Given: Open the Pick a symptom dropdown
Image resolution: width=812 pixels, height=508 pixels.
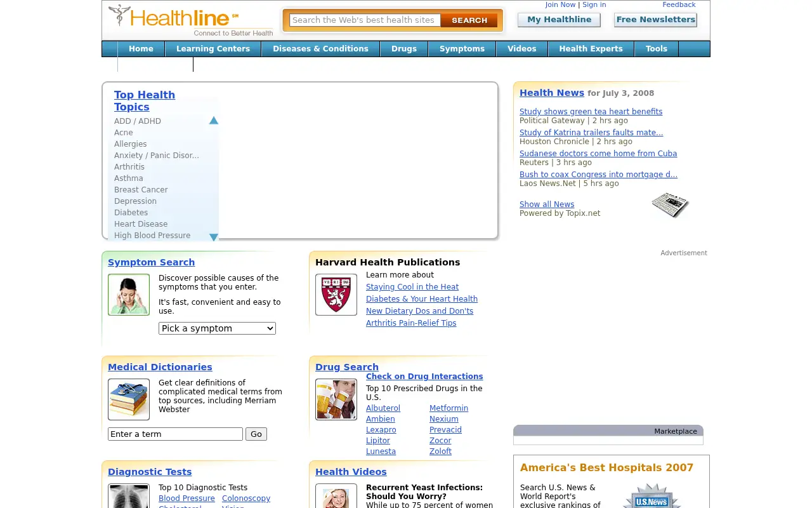Looking at the screenshot, I should pyautogui.click(x=217, y=328).
